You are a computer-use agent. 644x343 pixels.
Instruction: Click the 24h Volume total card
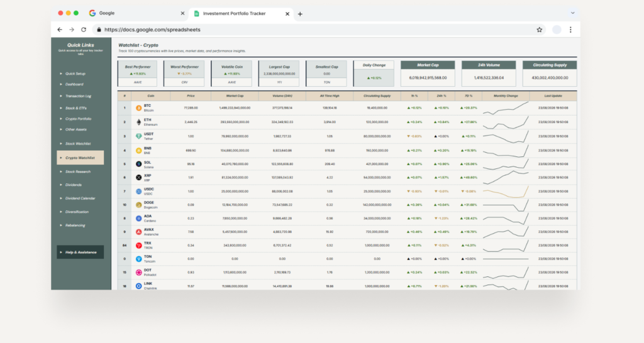pos(489,74)
